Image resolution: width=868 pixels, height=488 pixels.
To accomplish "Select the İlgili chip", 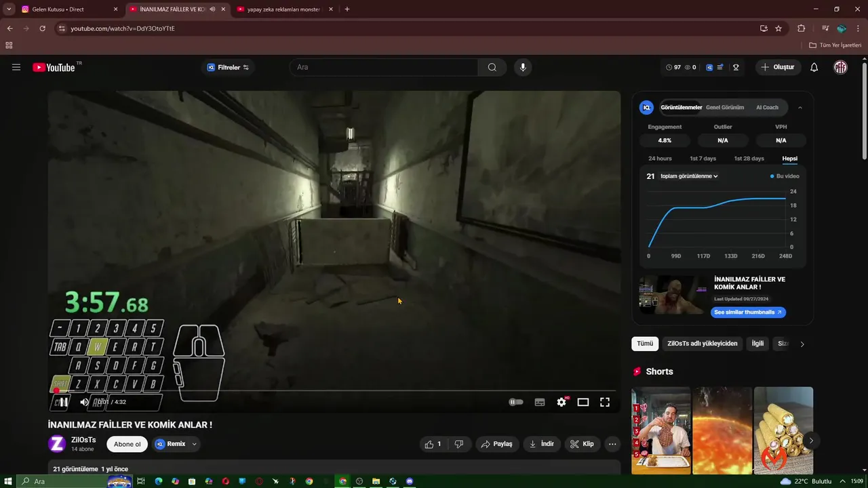I will [757, 344].
